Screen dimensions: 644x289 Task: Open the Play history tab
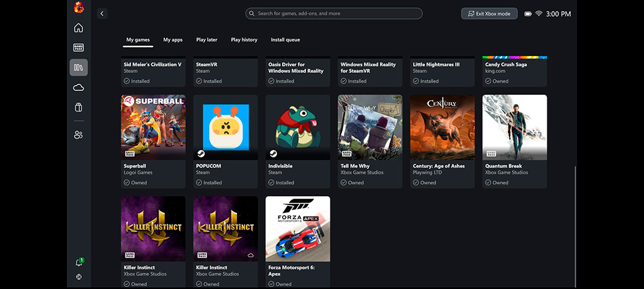coord(244,40)
